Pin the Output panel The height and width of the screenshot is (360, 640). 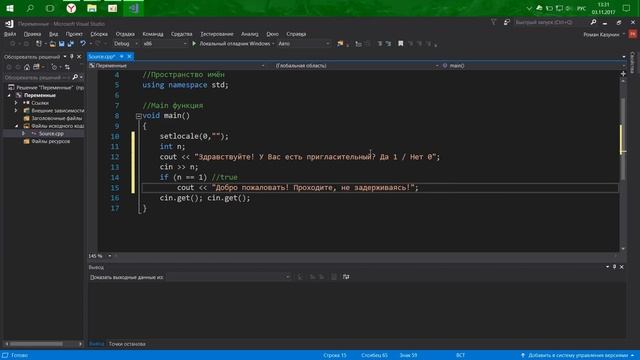(x=614, y=267)
